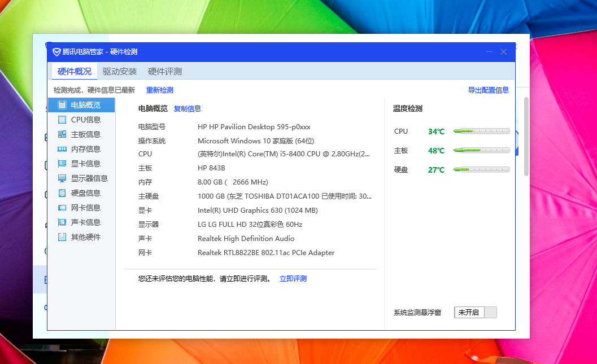Image resolution: width=597 pixels, height=364 pixels.
Task: Close the 硬件检测 window
Action: click(x=503, y=52)
